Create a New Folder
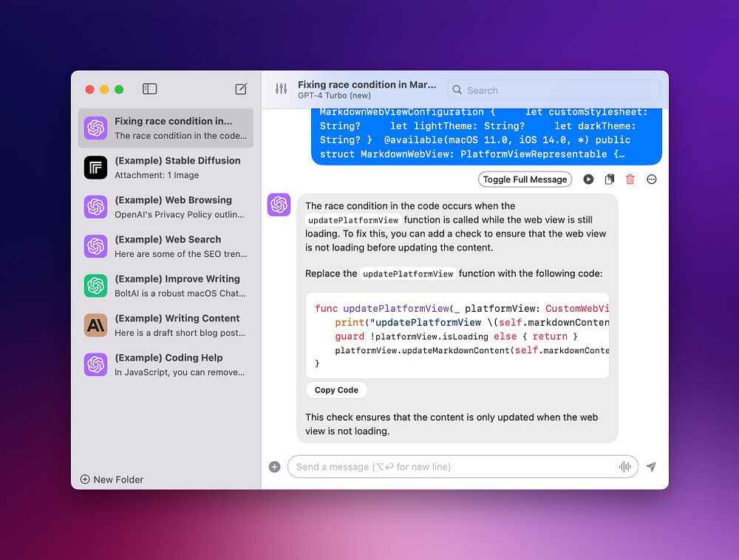 pyautogui.click(x=112, y=479)
